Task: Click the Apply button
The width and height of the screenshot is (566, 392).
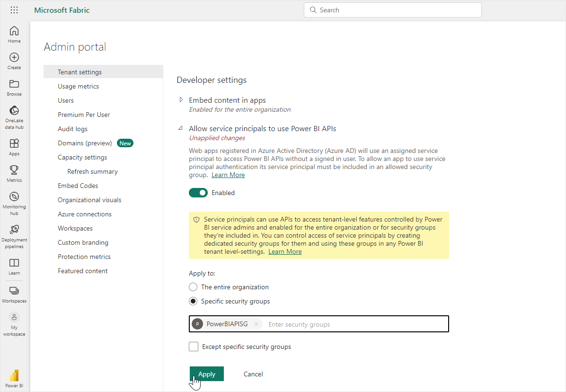Action: (x=207, y=374)
